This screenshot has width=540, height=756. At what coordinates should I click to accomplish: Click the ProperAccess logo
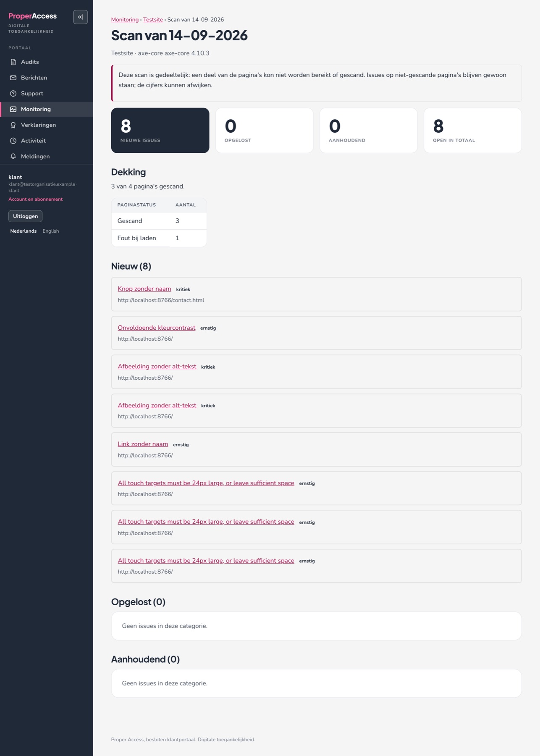point(32,16)
